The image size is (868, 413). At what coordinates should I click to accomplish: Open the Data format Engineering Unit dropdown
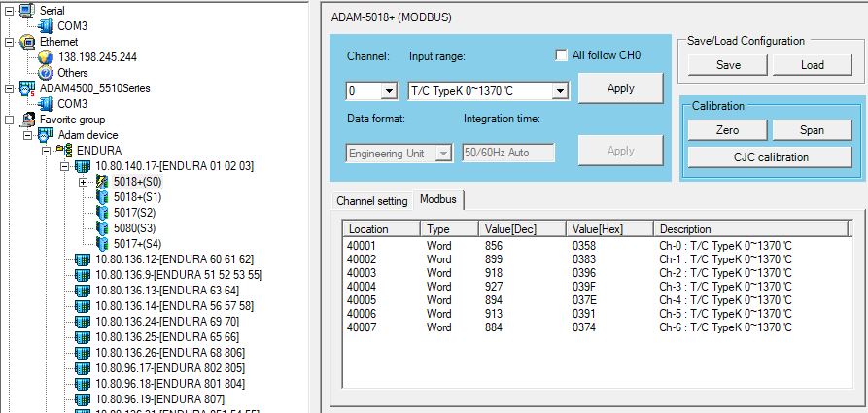coord(443,154)
